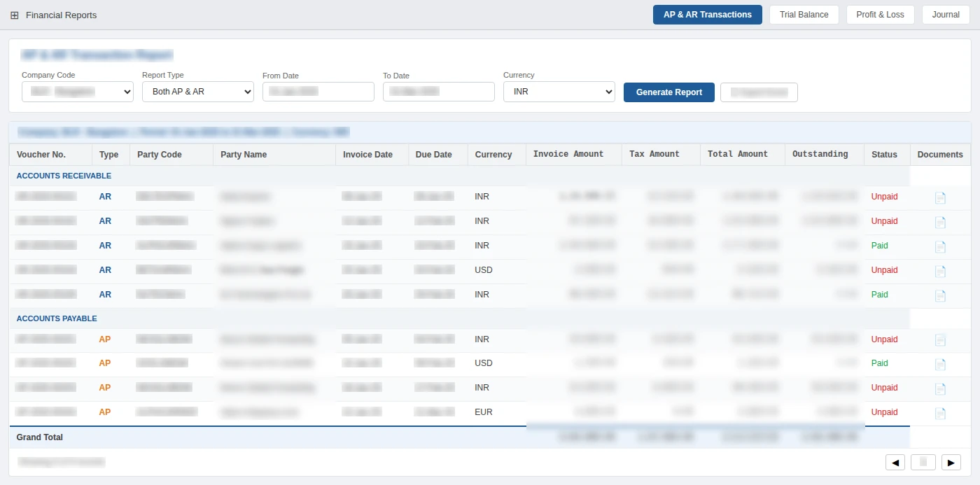Click the From Date input field
This screenshot has width=980, height=485.
[x=318, y=92]
